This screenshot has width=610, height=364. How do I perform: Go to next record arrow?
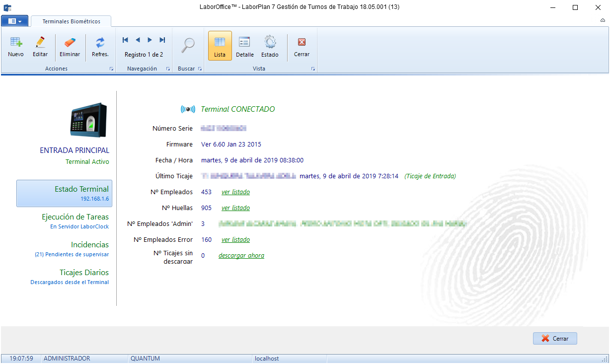click(x=150, y=40)
